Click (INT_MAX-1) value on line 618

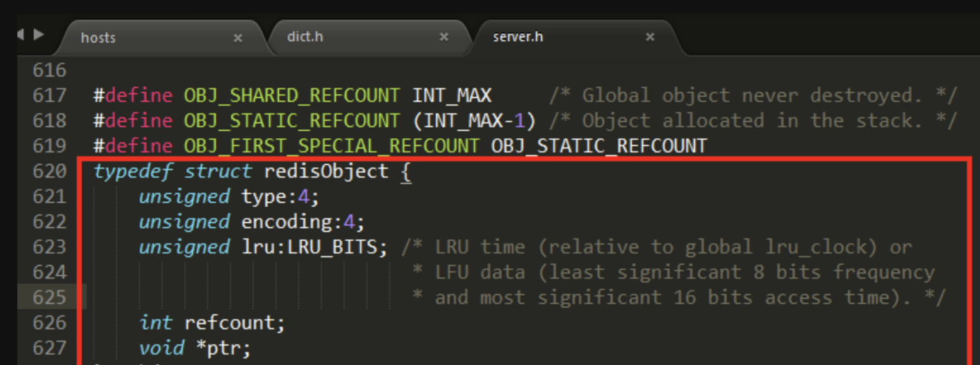[474, 121]
